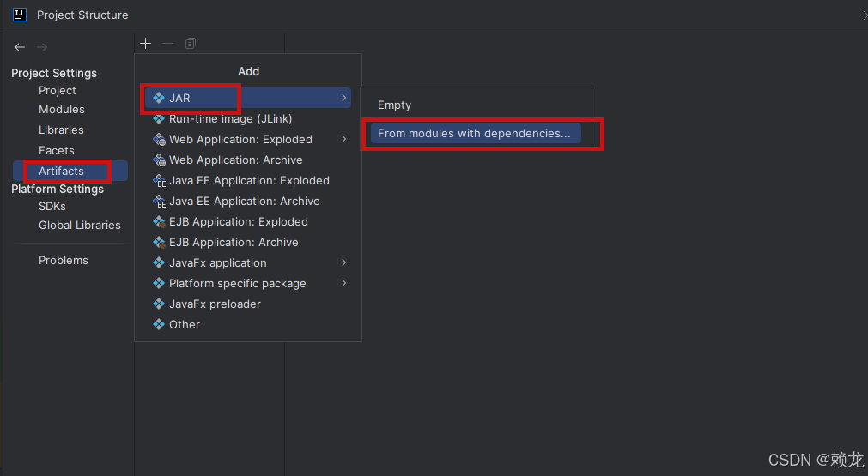Click the forward arrow navigation icon

(x=42, y=47)
